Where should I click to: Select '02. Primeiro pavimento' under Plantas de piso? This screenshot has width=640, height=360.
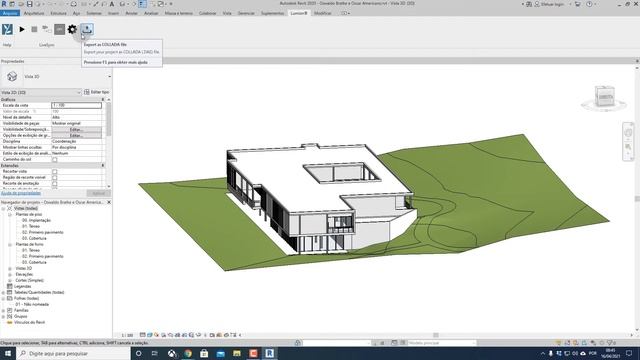(x=42, y=232)
